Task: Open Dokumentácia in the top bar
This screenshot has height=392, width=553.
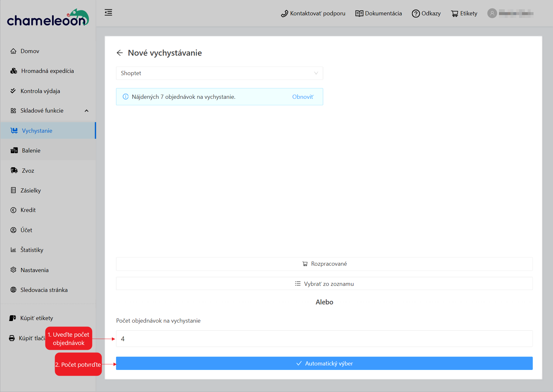Action: [378, 13]
